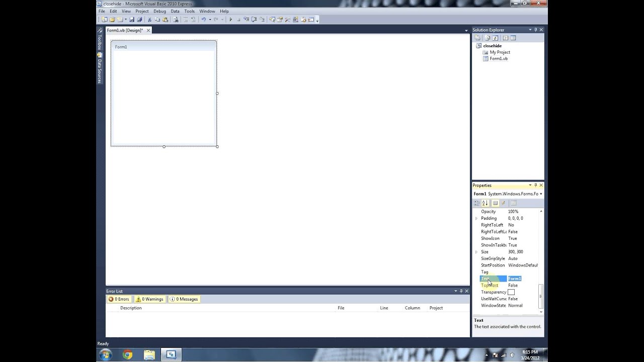Open the Debug menu
Viewport: 644px width, 362px height.
click(159, 11)
